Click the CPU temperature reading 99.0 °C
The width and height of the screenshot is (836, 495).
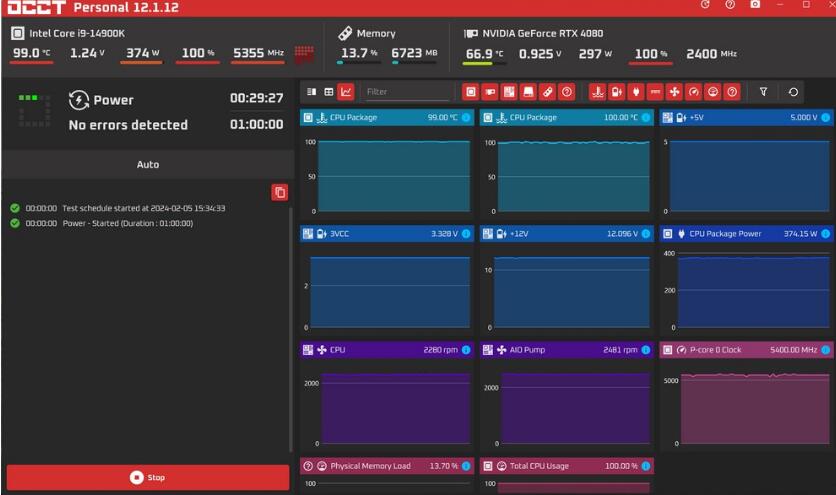pyautogui.click(x=31, y=53)
